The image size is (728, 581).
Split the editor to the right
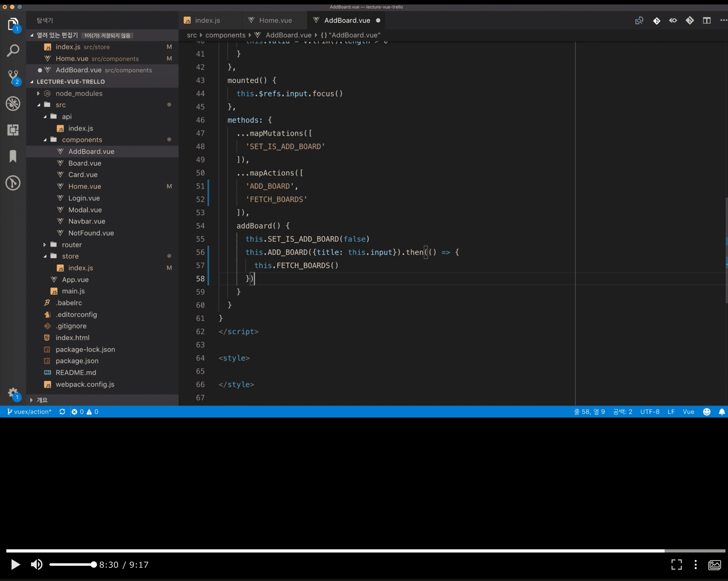pos(707,21)
